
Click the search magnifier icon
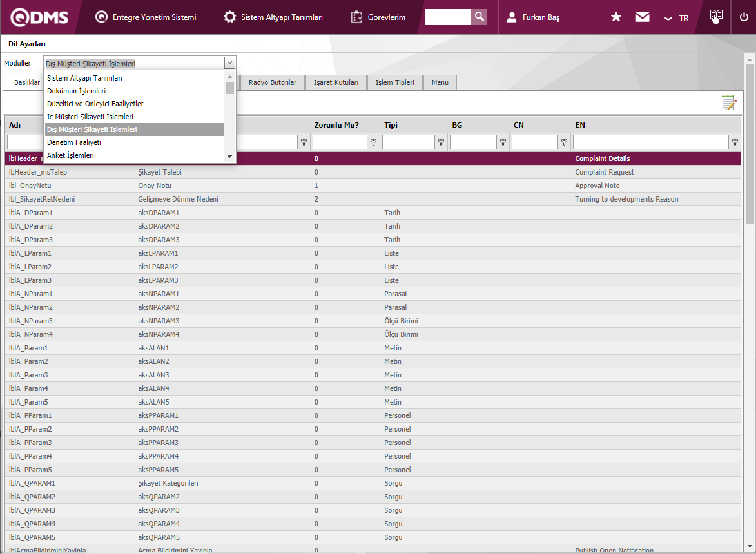pyautogui.click(x=479, y=17)
